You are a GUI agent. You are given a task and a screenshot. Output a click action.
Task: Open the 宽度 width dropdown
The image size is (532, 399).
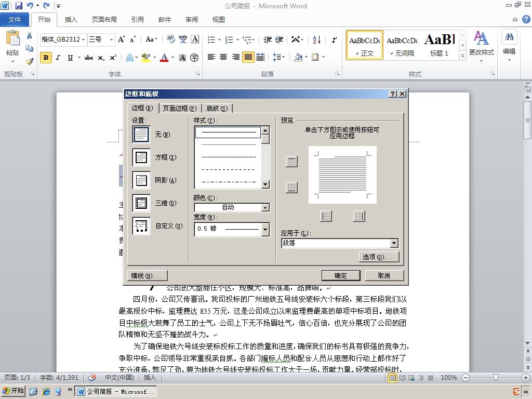(x=265, y=229)
